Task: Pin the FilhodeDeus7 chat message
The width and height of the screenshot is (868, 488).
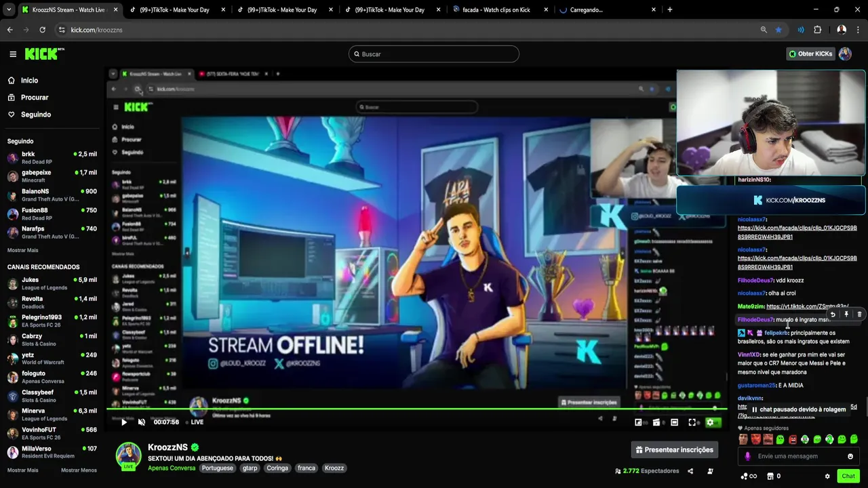Action: click(846, 314)
